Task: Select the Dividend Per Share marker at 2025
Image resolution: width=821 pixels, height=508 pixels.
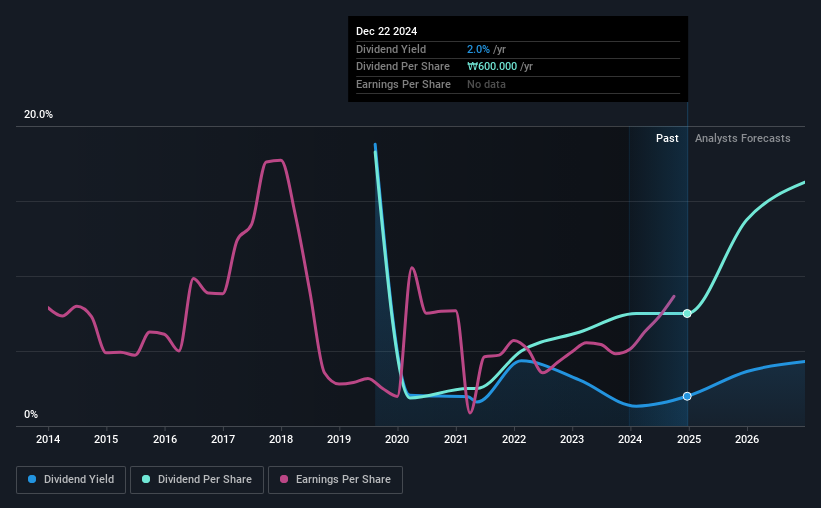Action: 687,314
